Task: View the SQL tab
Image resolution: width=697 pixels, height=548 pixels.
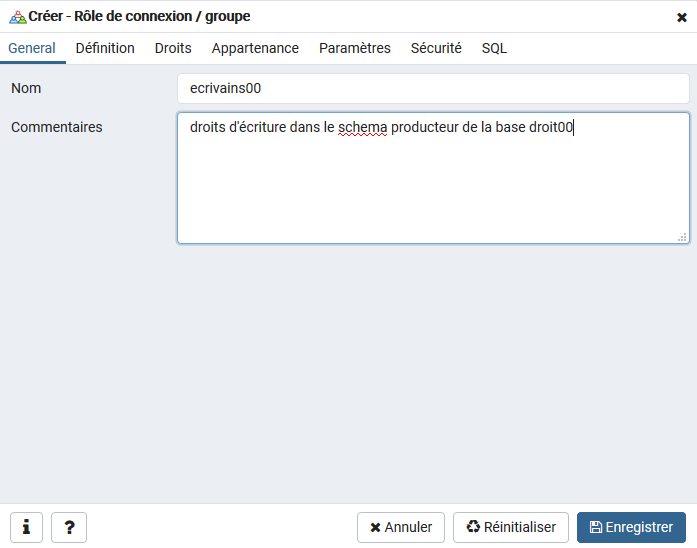Action: (x=494, y=48)
